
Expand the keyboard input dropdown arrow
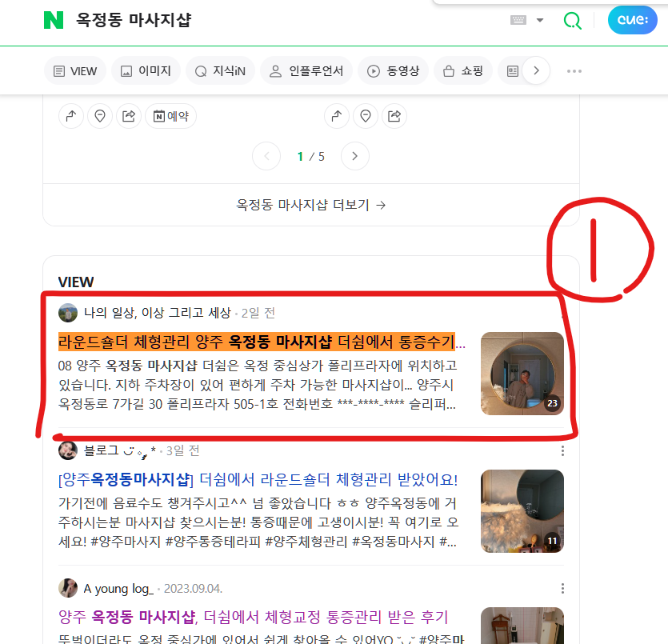(x=540, y=20)
